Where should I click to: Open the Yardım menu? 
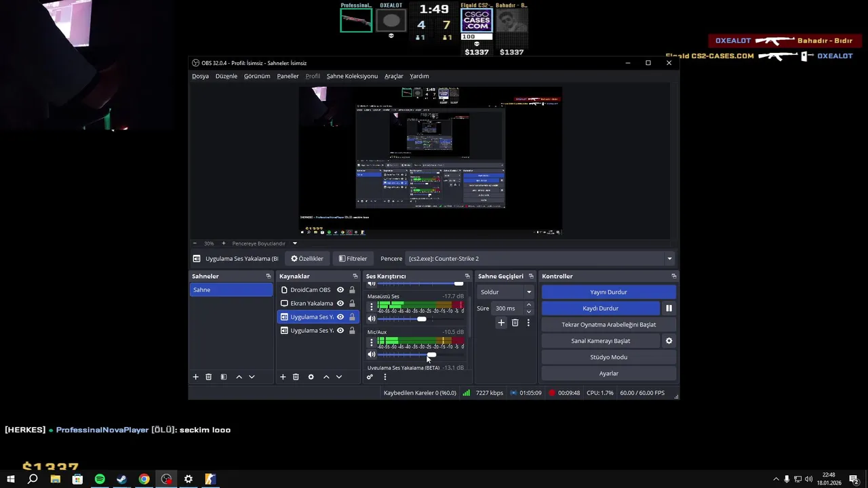pos(419,76)
